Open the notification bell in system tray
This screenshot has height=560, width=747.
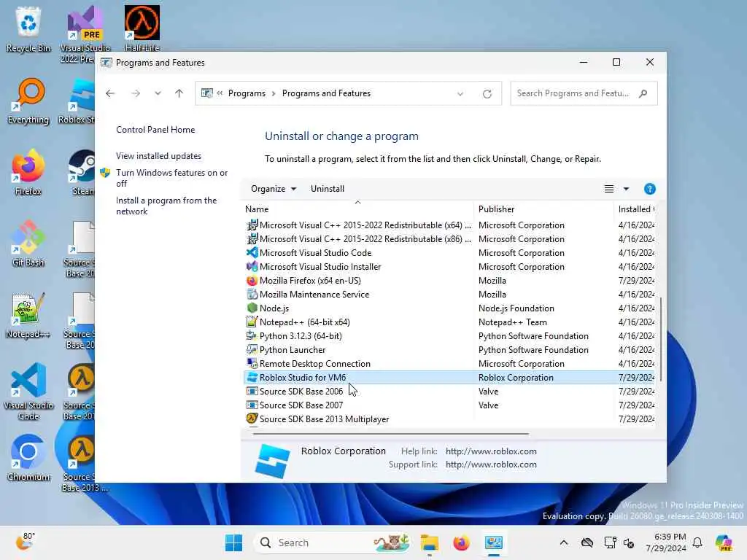[x=697, y=542]
